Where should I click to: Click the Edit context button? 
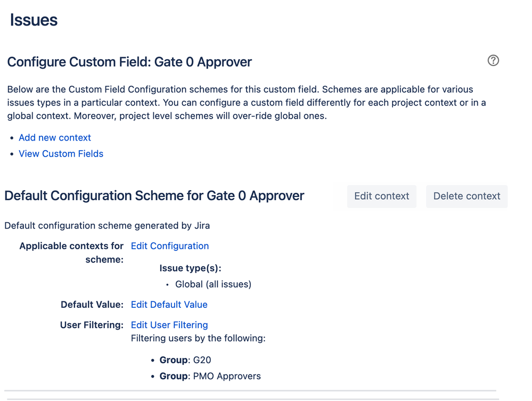click(382, 196)
